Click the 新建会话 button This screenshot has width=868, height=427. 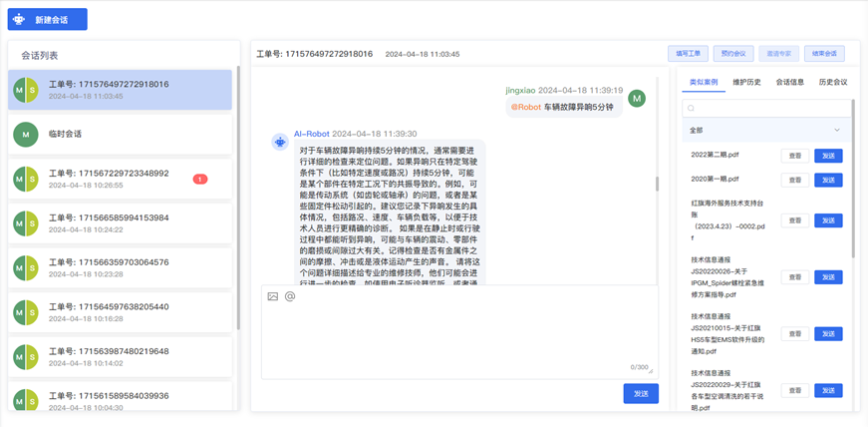(x=48, y=19)
